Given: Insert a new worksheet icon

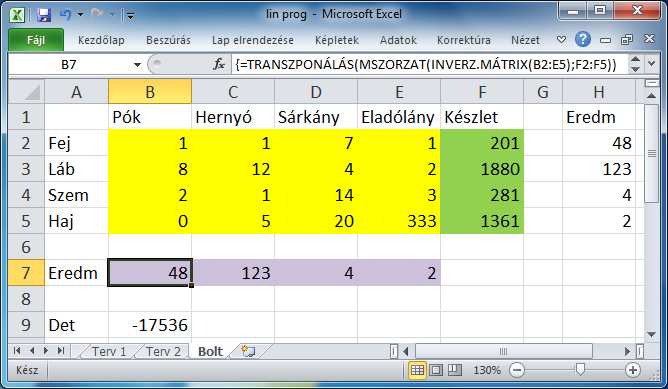Looking at the screenshot, I should pyautogui.click(x=248, y=352).
